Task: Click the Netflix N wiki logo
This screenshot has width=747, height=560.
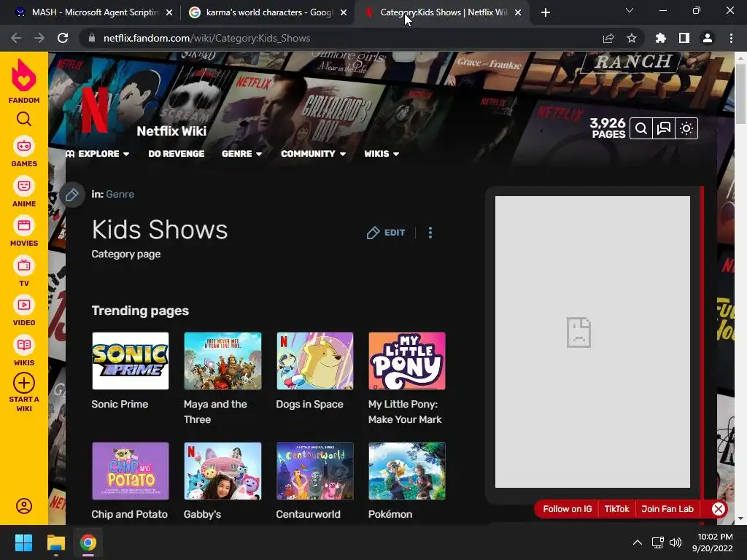Action: point(94,111)
